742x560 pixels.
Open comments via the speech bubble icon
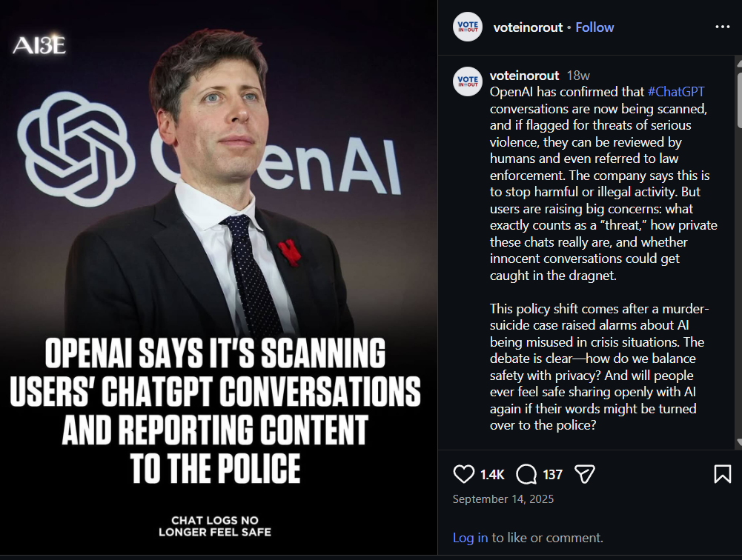(526, 474)
